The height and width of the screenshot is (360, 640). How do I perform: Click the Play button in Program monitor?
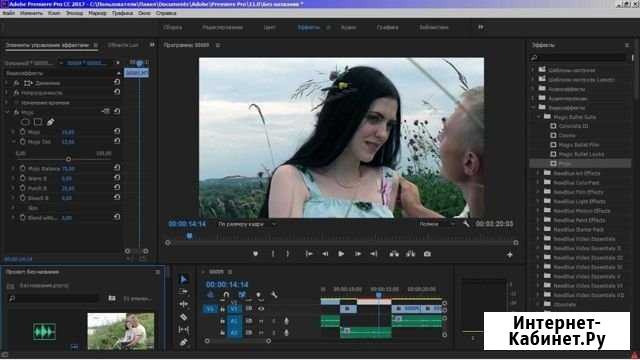(x=341, y=254)
